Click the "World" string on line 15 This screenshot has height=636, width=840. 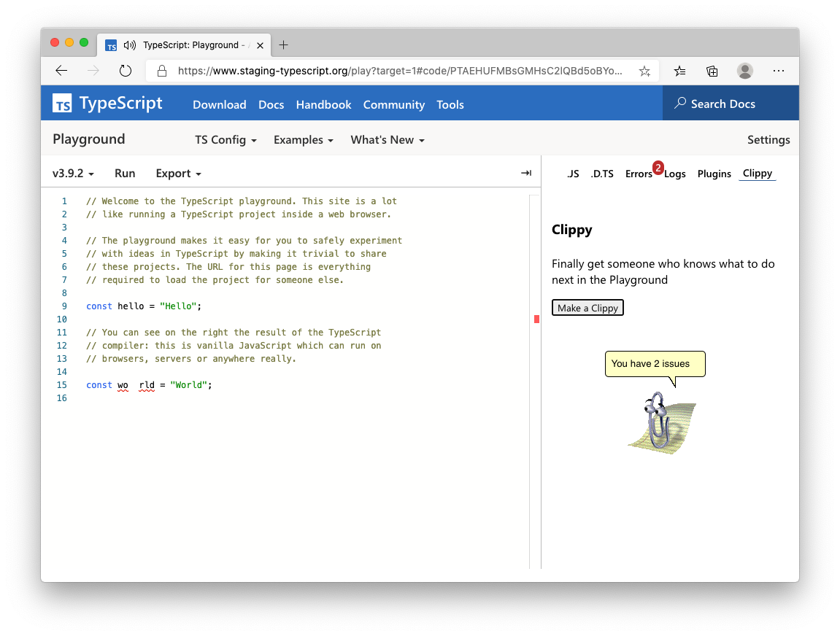click(x=188, y=385)
